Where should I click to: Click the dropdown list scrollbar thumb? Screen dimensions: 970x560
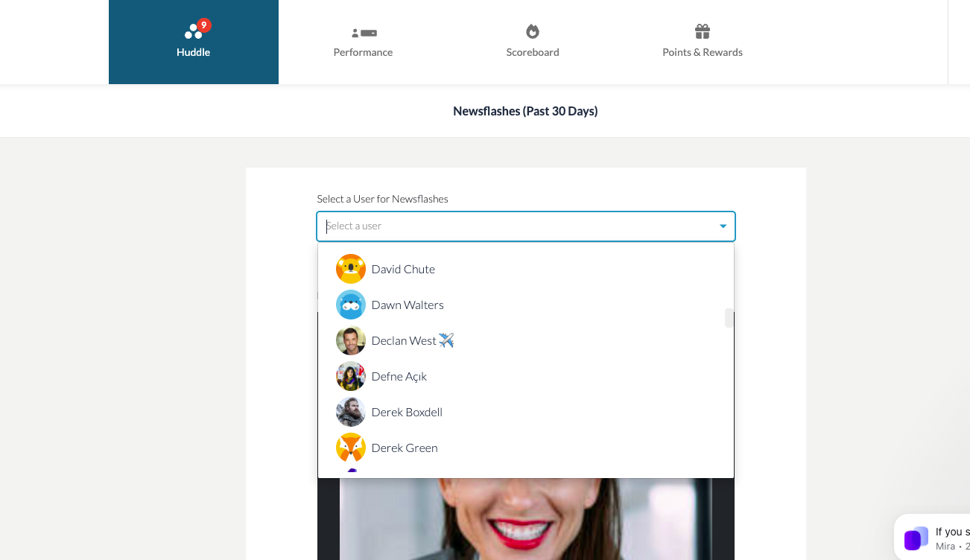pyautogui.click(x=729, y=318)
